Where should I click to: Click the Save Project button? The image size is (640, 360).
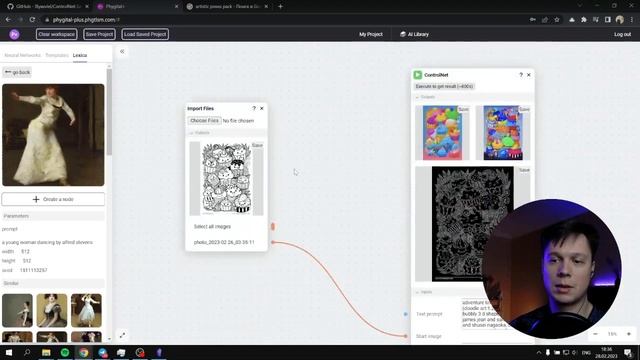pyautogui.click(x=99, y=34)
